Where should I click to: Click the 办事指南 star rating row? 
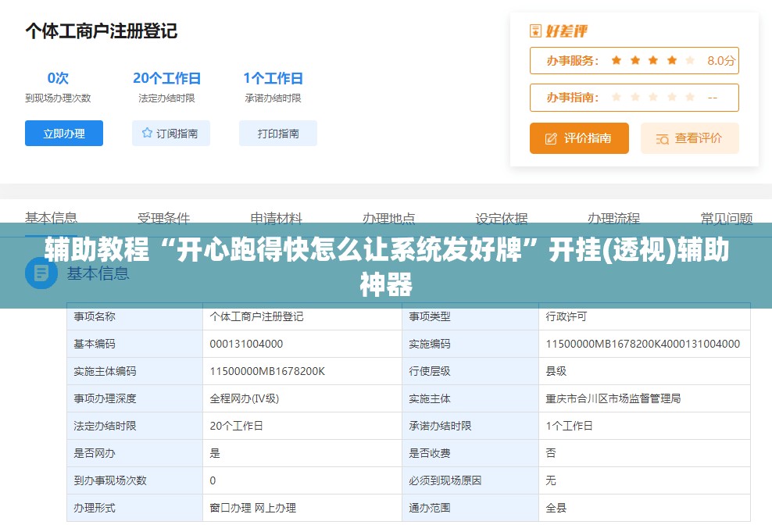pyautogui.click(x=634, y=98)
